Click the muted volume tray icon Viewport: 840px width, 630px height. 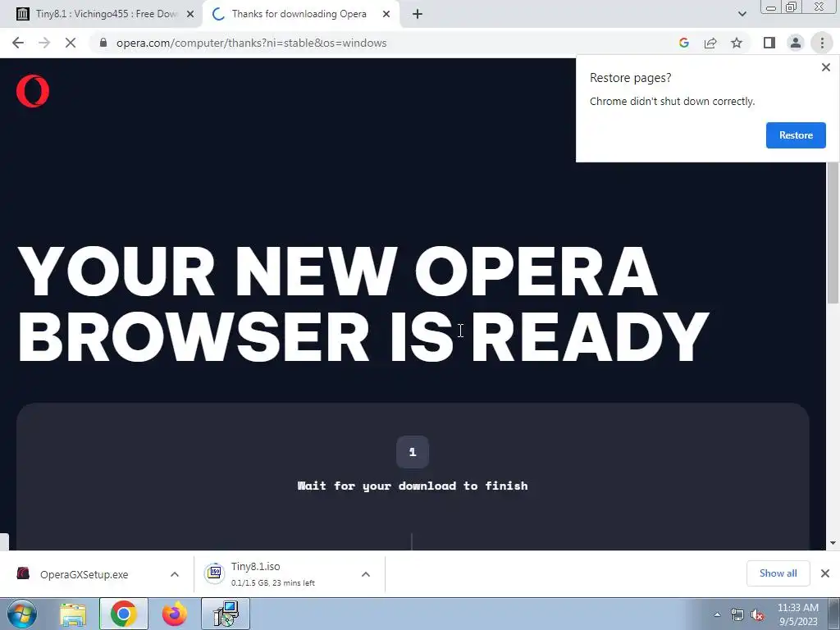pos(757,615)
